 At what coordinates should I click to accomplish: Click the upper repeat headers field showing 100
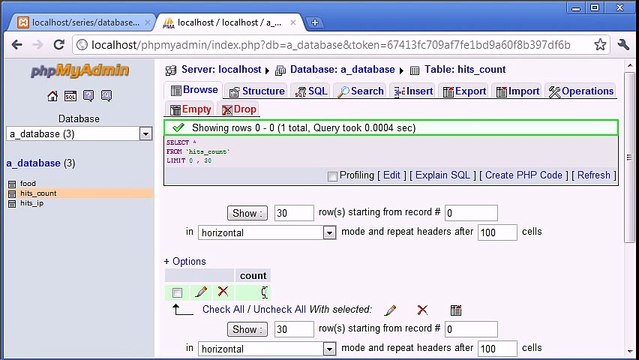coord(498,232)
